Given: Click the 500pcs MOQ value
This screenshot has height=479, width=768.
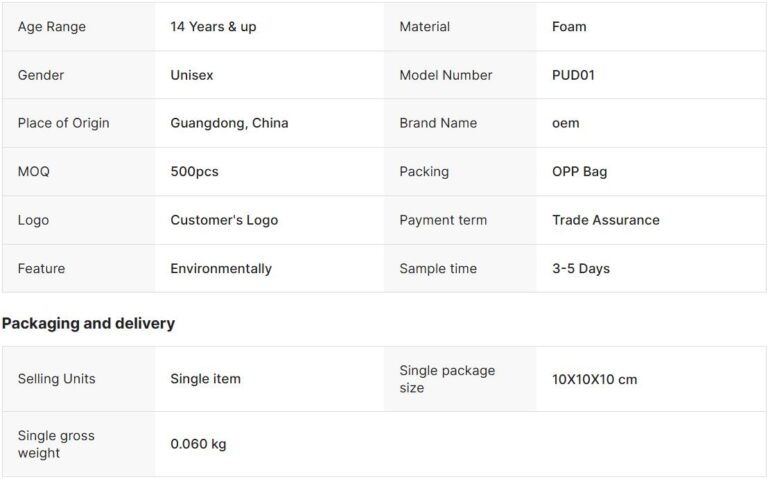Looking at the screenshot, I should point(194,171).
